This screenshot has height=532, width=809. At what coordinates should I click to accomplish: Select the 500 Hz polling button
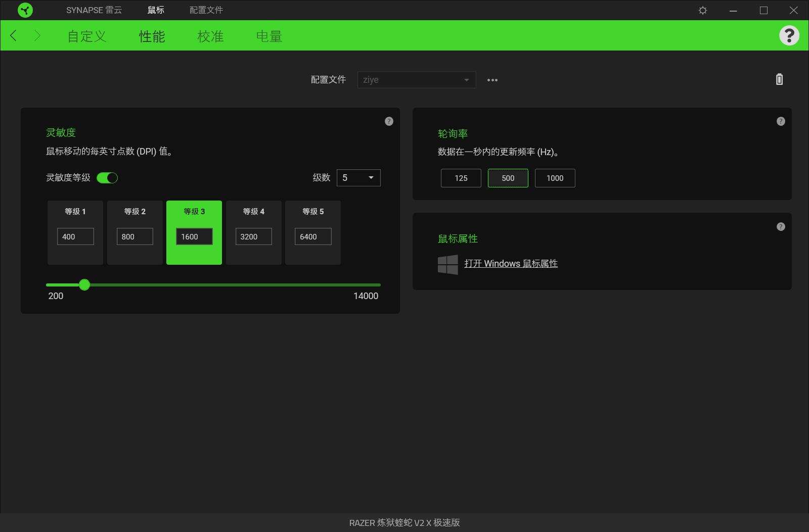coord(508,178)
